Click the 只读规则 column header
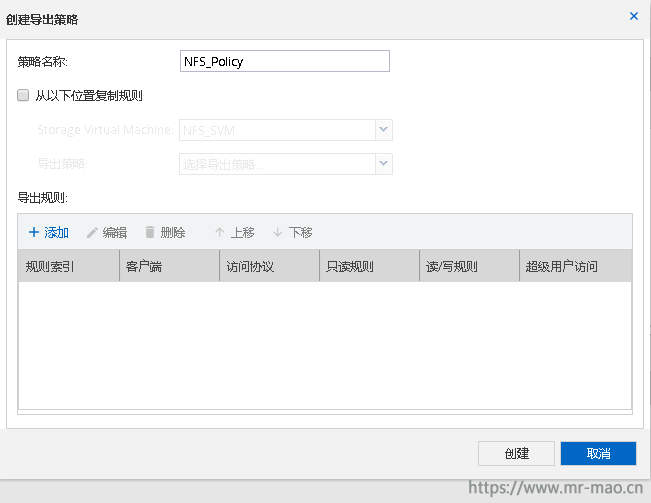The width and height of the screenshot is (651, 503). coord(370,266)
